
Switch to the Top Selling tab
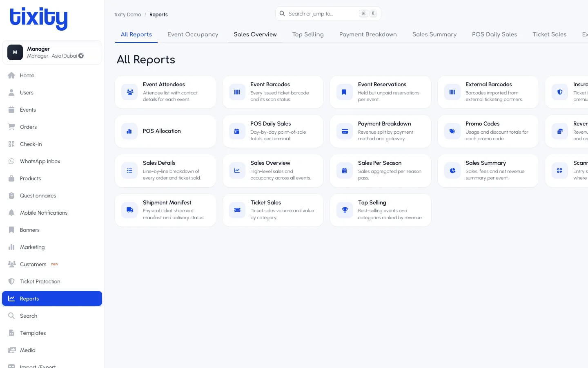pyautogui.click(x=308, y=34)
